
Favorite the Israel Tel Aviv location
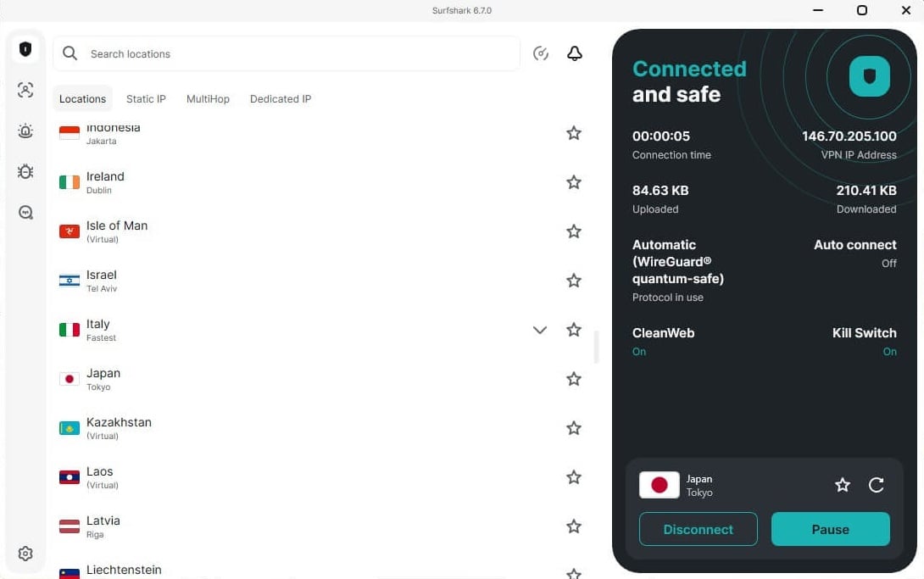tap(574, 281)
